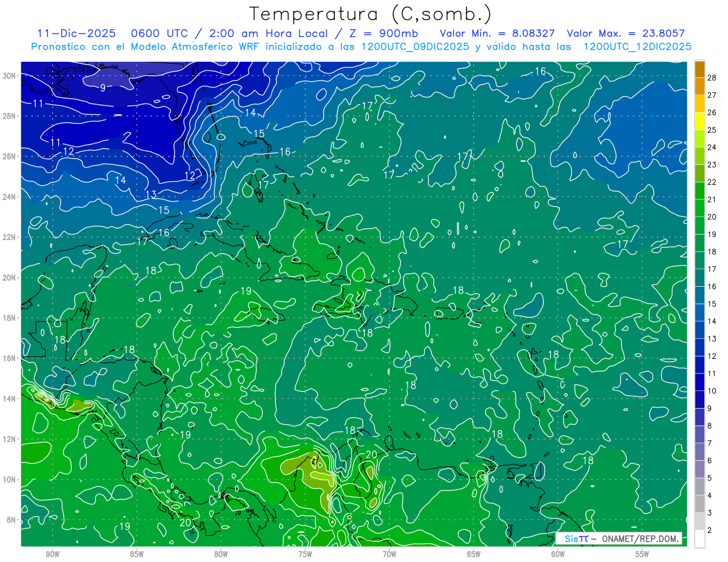728x562 pixels.
Task: Click the '21' colorbar scale value
Action: [712, 199]
